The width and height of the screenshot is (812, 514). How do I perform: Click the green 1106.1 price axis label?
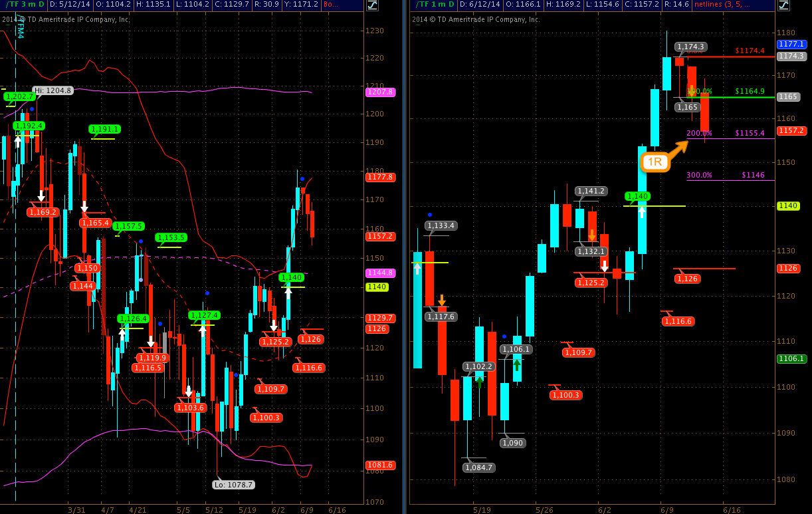point(791,359)
